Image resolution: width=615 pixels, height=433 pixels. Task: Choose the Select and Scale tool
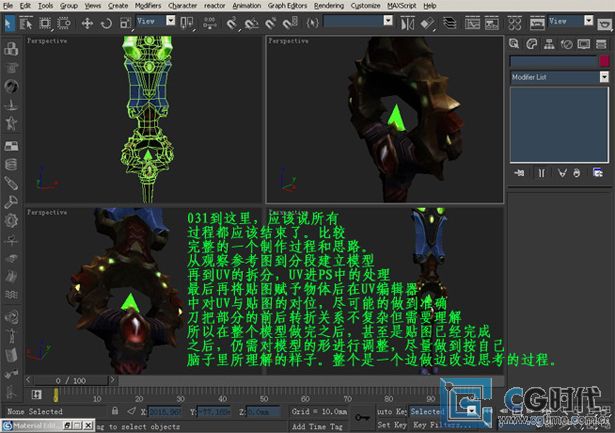click(126, 24)
